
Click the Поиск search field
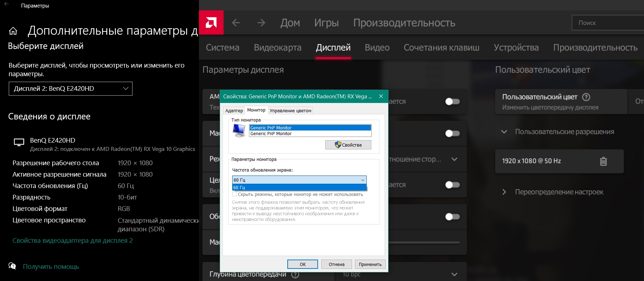tap(608, 23)
